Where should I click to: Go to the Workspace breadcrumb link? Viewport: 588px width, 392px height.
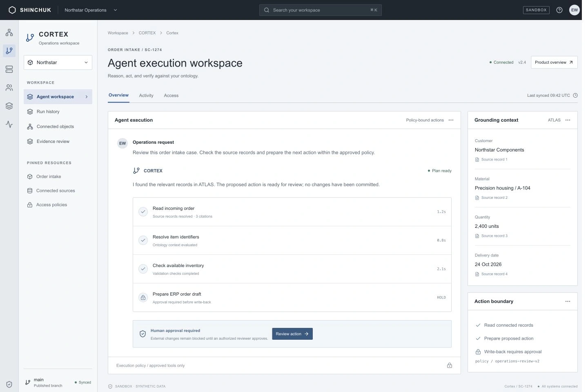118,33
